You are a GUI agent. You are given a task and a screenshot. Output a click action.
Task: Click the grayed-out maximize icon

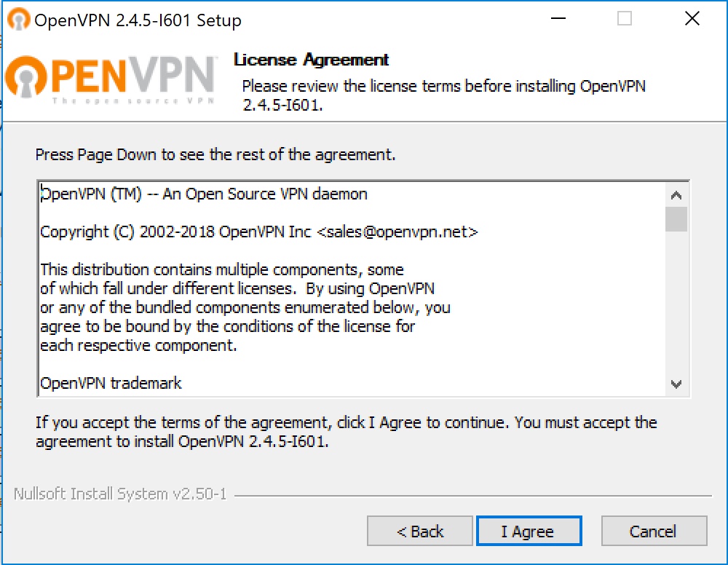coord(624,18)
